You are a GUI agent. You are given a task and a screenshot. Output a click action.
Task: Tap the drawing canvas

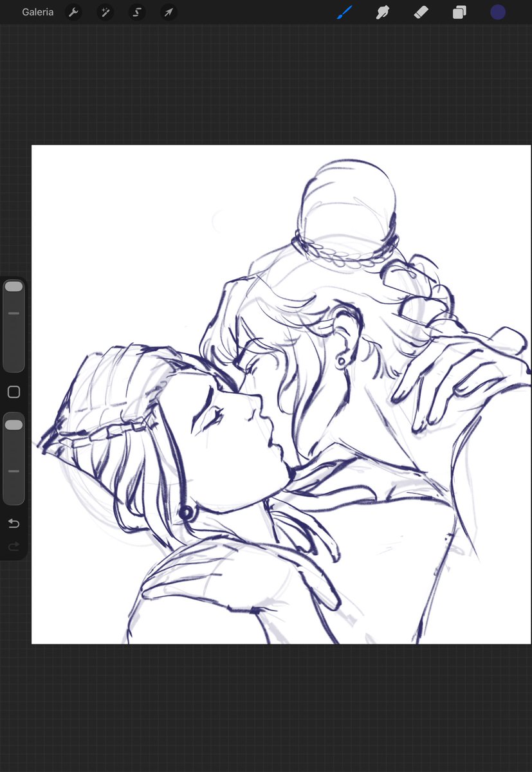click(282, 394)
